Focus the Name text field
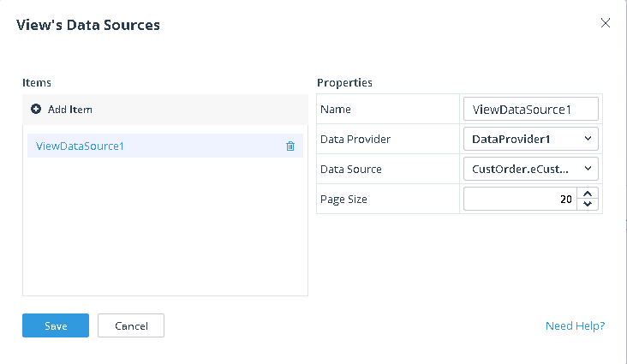The height and width of the screenshot is (364, 627). (530, 110)
